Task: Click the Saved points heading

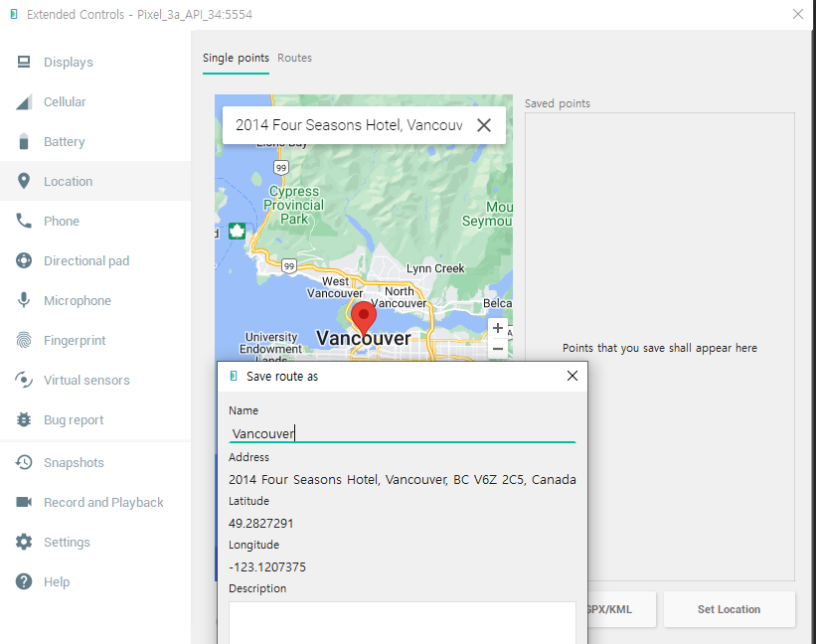Action: (558, 103)
